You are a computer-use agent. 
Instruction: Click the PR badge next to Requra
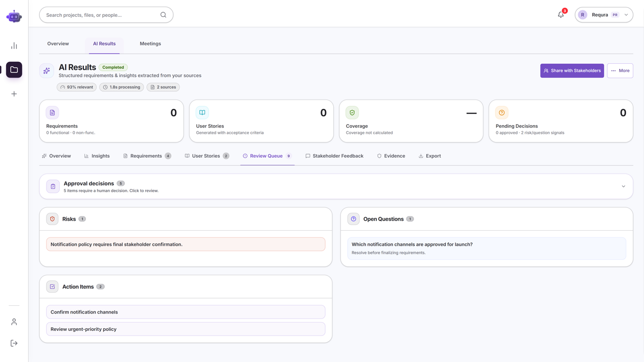[615, 15]
